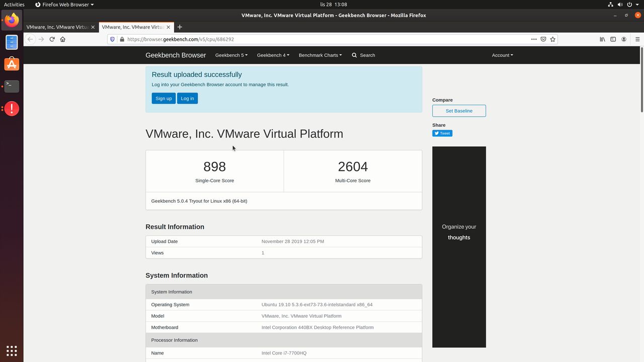Open Benchmark Charts dropdown
Viewport: 644px width, 362px height.
pyautogui.click(x=320, y=55)
